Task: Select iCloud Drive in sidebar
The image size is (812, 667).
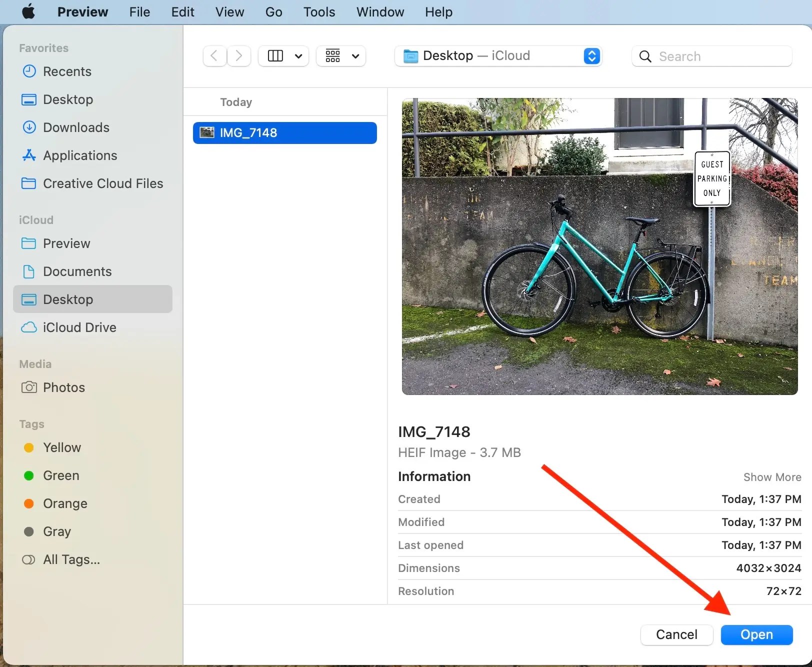Action: (x=93, y=327)
